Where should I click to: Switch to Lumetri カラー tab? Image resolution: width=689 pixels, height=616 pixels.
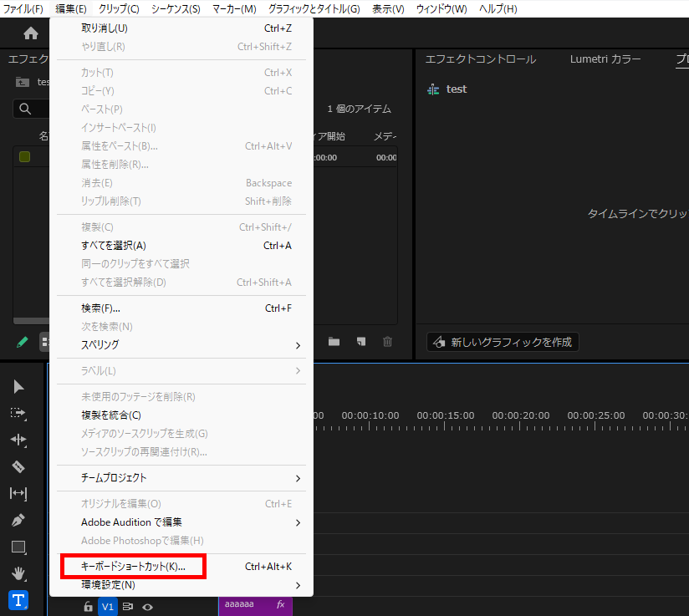click(605, 59)
